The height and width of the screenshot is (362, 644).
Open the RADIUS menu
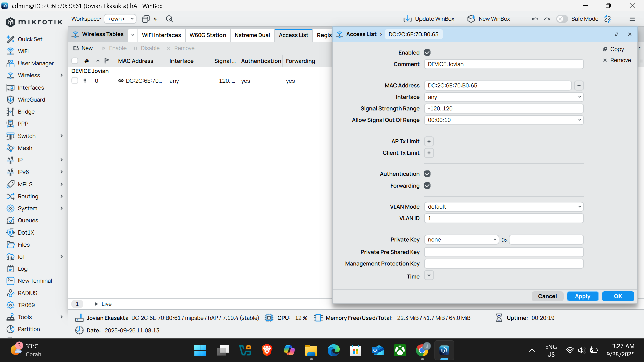pyautogui.click(x=28, y=293)
